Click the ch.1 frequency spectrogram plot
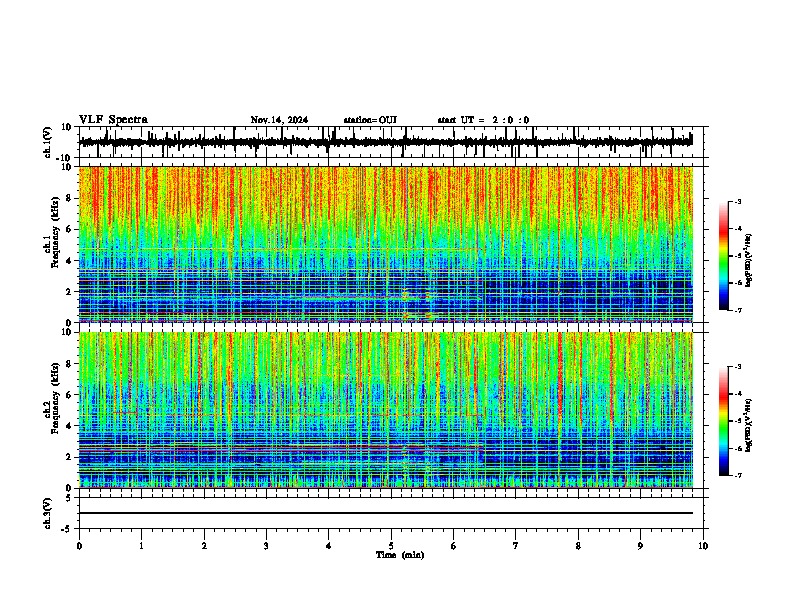792x612 pixels. point(386,244)
